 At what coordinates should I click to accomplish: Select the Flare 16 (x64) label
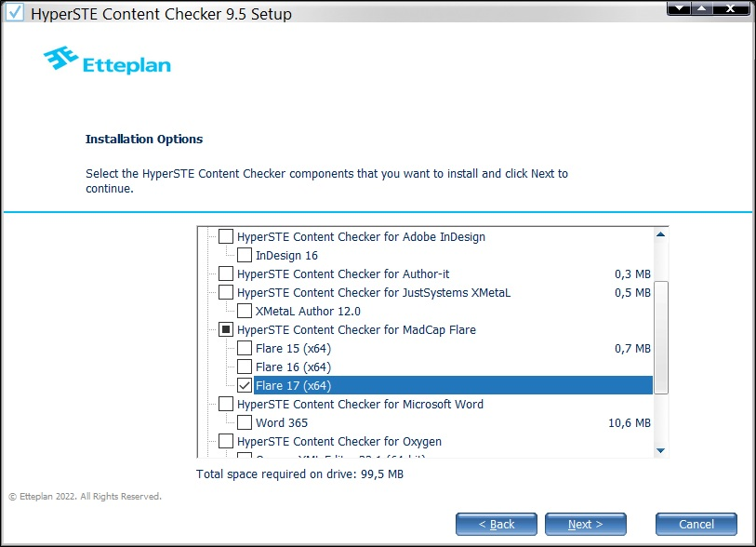pos(293,367)
